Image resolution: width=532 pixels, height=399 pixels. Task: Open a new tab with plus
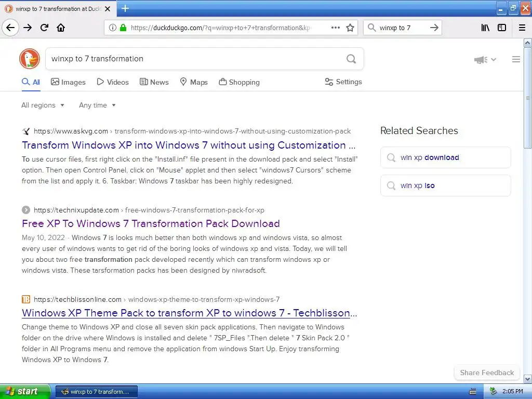click(x=125, y=8)
